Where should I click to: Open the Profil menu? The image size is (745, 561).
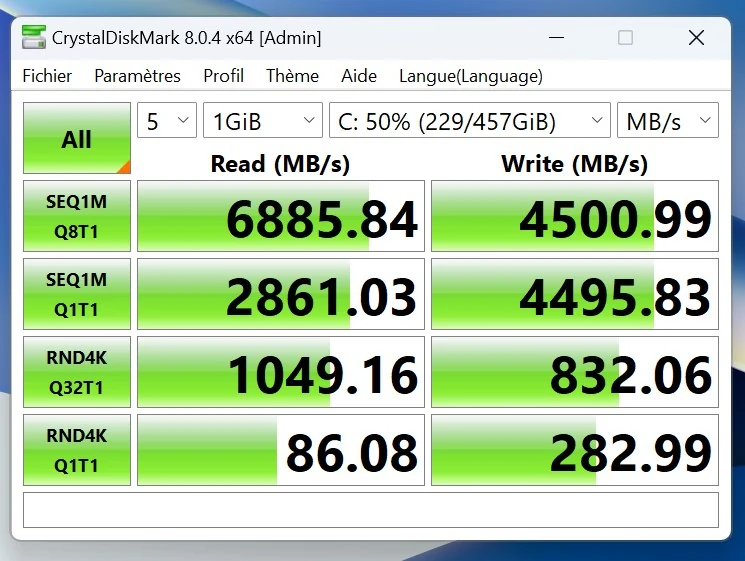(x=223, y=76)
